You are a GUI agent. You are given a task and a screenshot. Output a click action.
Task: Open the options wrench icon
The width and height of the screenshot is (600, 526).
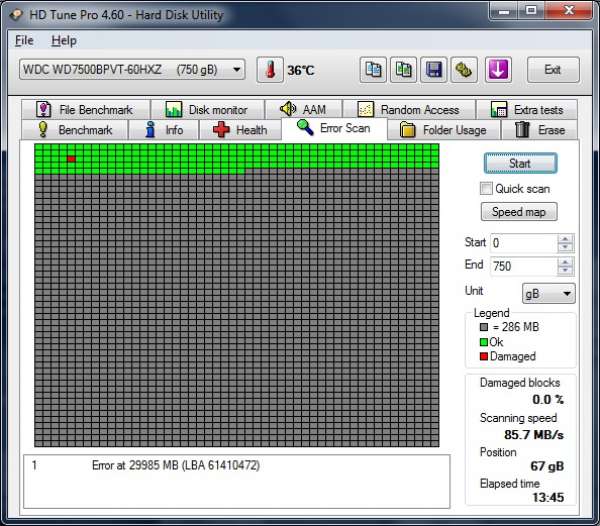464,70
